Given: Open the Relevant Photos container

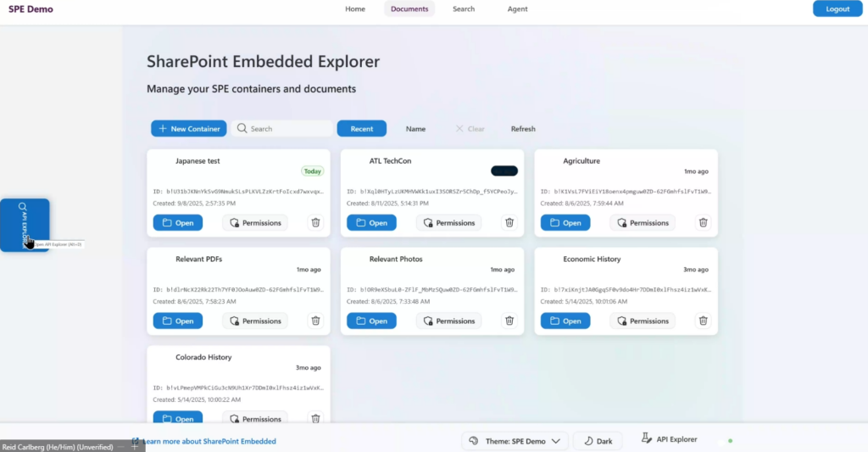Looking at the screenshot, I should [x=371, y=321].
